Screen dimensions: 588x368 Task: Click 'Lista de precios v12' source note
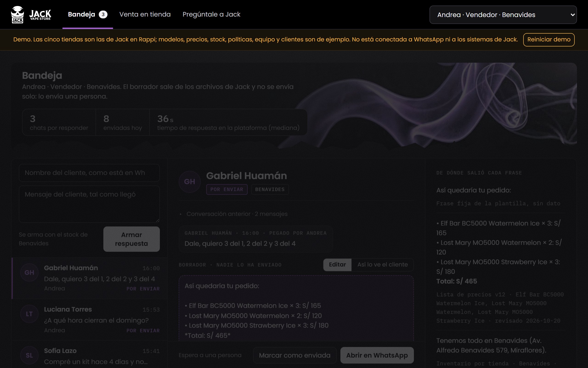click(x=500, y=308)
